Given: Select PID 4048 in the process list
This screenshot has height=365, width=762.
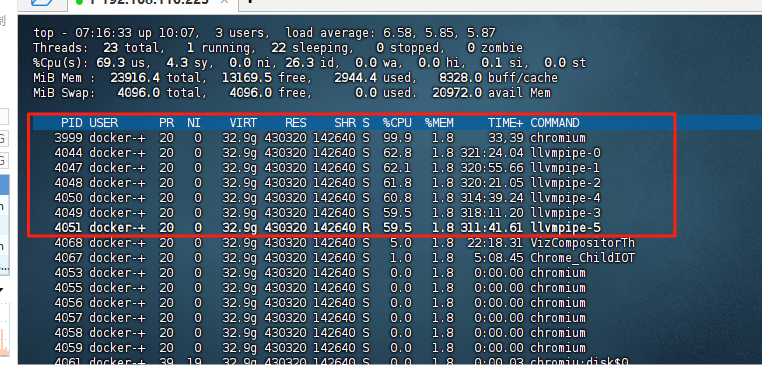Looking at the screenshot, I should point(69,183).
